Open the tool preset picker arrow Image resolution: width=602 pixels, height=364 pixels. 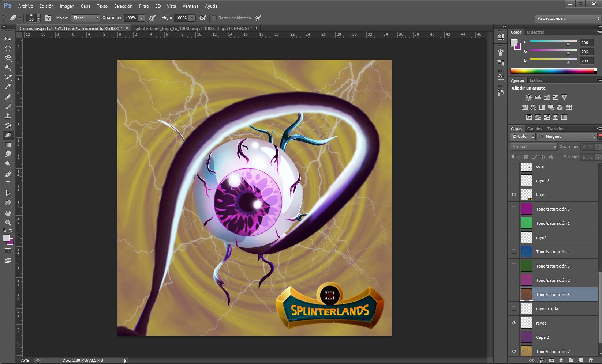pos(20,18)
